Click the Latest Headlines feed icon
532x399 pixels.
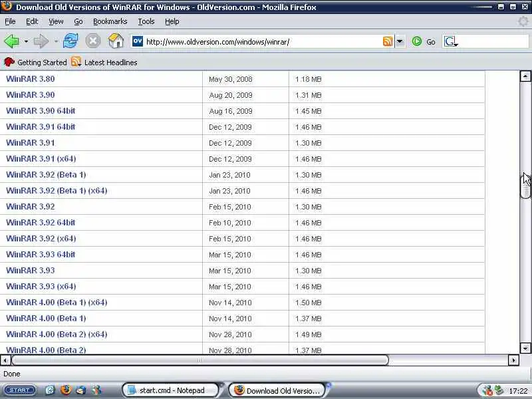coord(76,62)
